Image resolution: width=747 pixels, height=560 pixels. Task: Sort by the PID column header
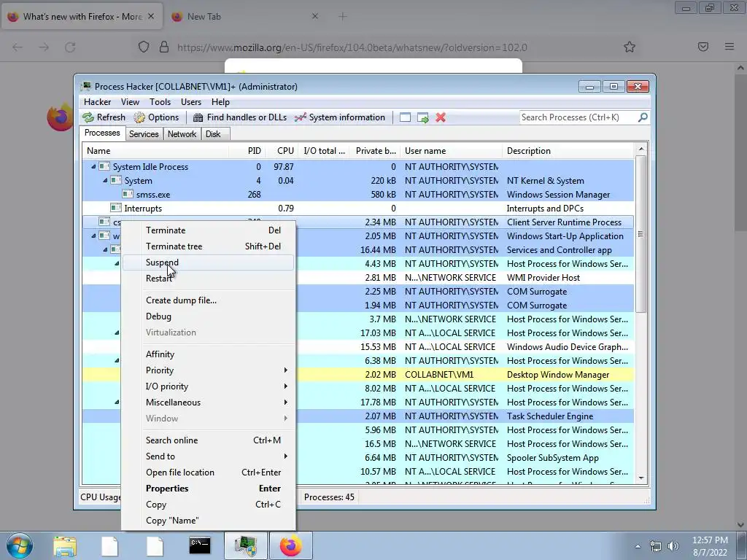247,151
